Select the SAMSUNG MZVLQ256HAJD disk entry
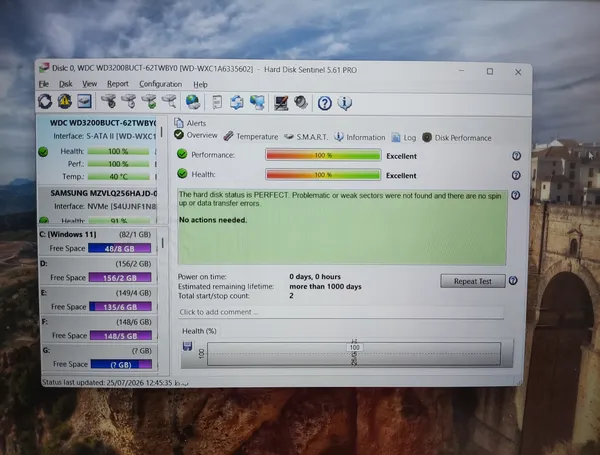600x455 pixels. tap(98, 205)
